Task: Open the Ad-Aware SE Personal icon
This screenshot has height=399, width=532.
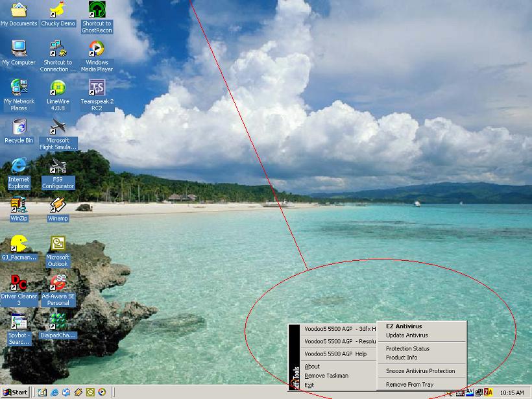Action: (x=58, y=283)
